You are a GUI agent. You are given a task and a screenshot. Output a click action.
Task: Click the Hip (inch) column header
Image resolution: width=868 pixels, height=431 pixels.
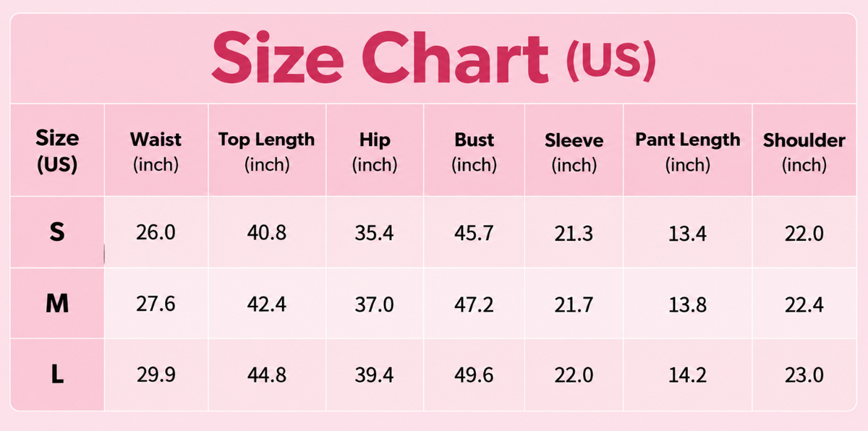click(375, 152)
